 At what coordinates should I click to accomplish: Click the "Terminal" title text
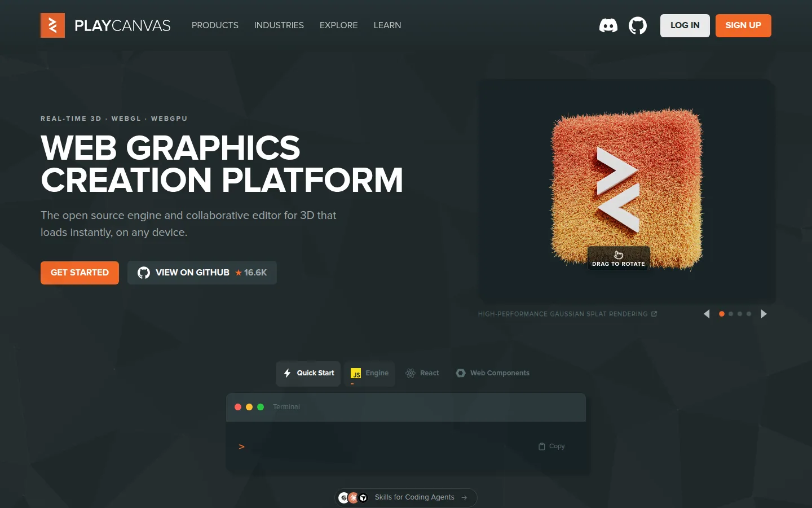tap(286, 407)
